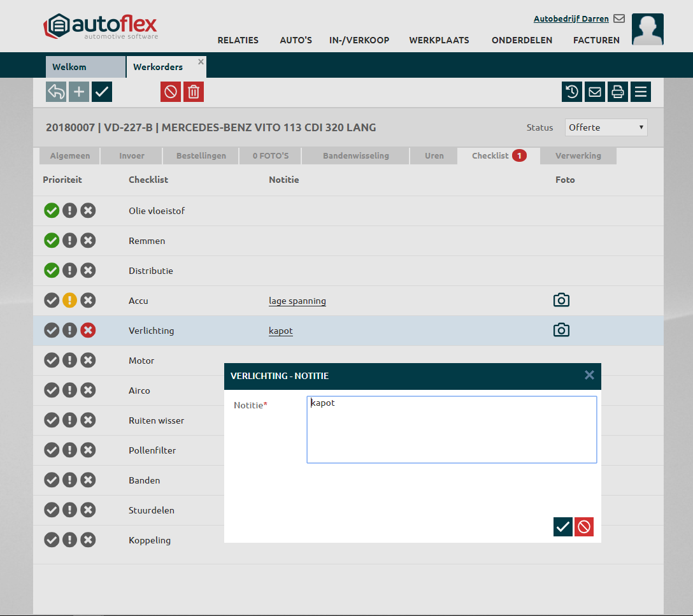Send the work order by email icon
This screenshot has height=616, width=693.
(x=595, y=92)
